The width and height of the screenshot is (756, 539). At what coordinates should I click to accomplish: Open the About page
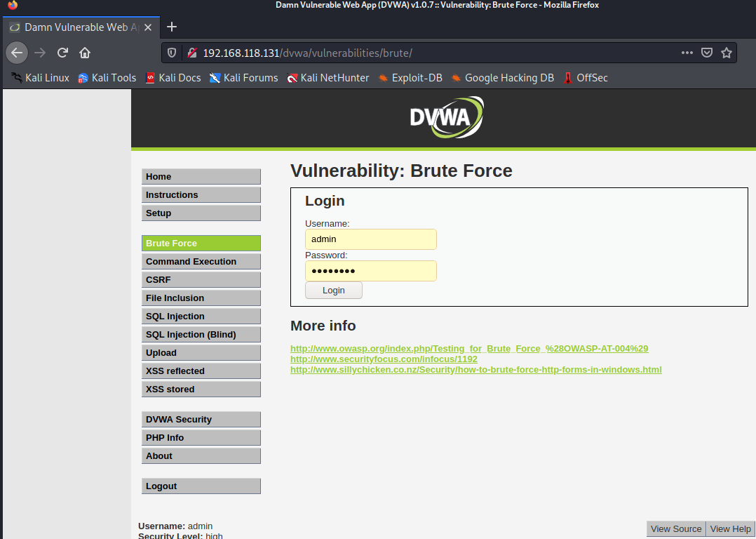(201, 456)
